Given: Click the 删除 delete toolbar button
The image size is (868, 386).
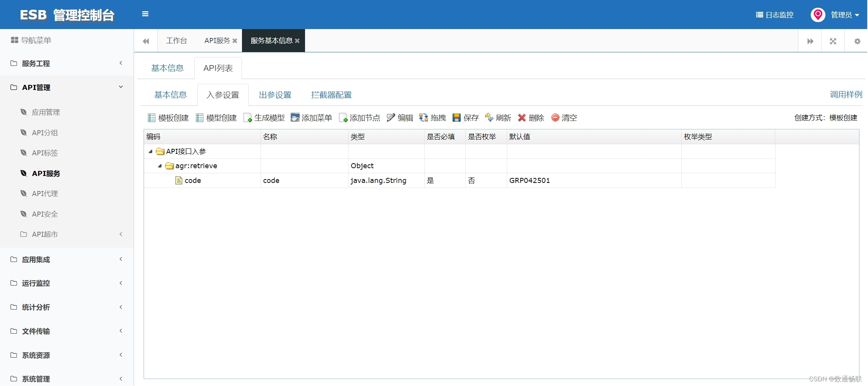Looking at the screenshot, I should [x=531, y=118].
